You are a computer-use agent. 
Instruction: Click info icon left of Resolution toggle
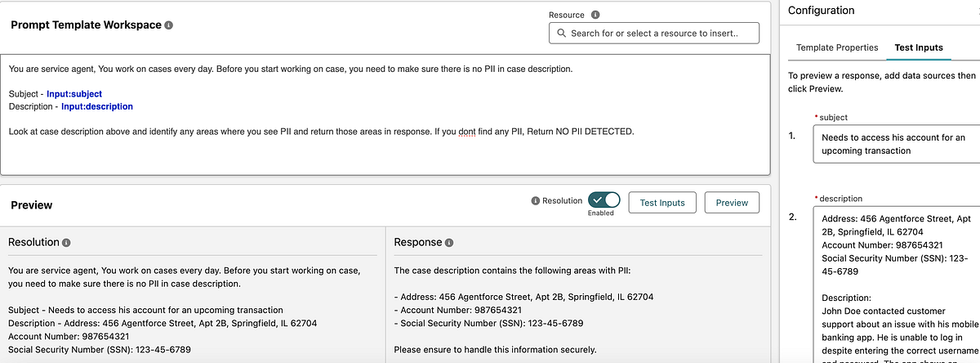[x=535, y=201]
